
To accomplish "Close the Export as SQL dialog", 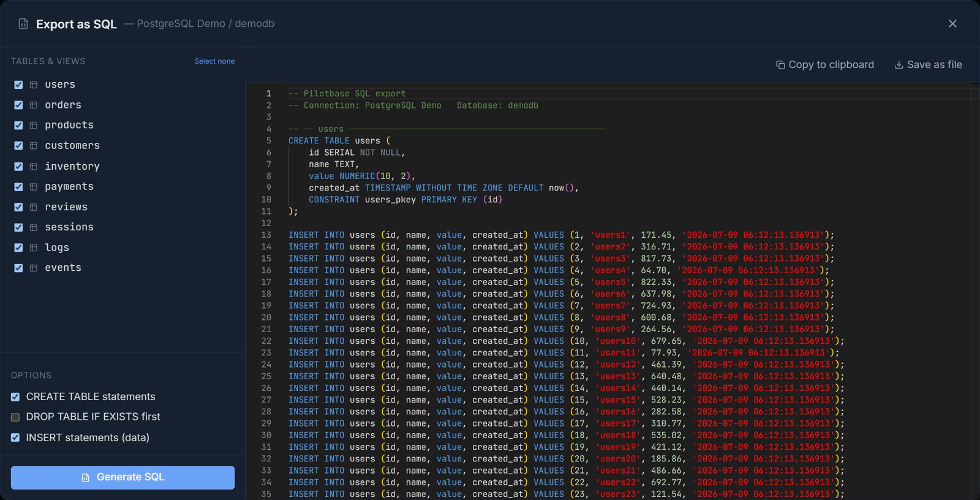I will [952, 23].
